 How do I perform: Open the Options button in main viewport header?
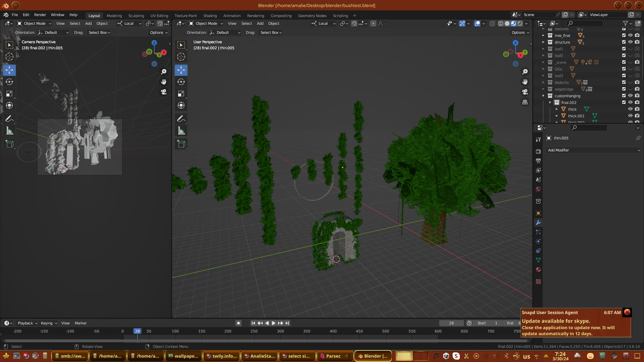[520, 33]
